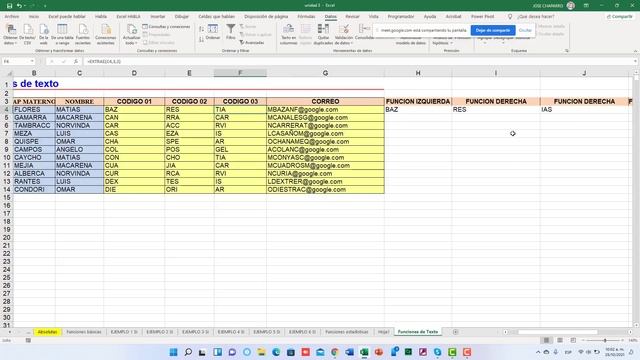Click the Ribbon display options icon
The height and width of the screenshot is (360, 640).
pos(586,6)
